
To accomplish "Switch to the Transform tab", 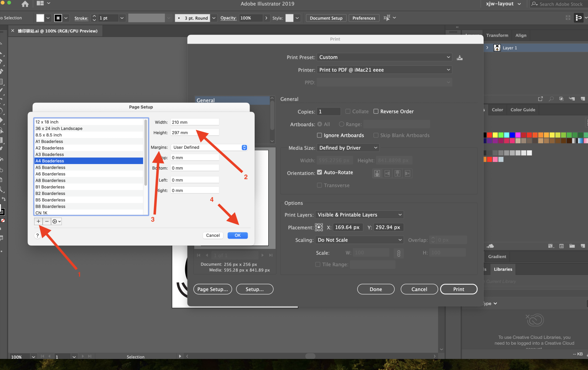I will tap(497, 35).
